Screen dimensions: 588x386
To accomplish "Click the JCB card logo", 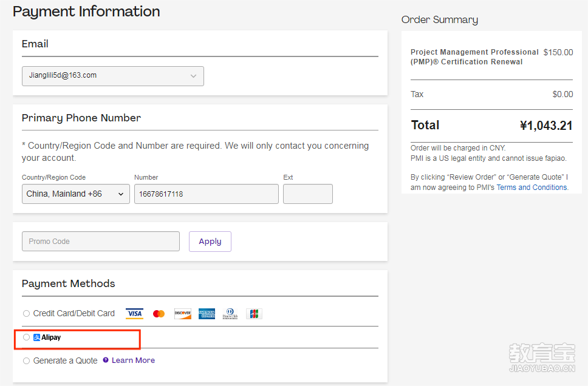I will [254, 313].
